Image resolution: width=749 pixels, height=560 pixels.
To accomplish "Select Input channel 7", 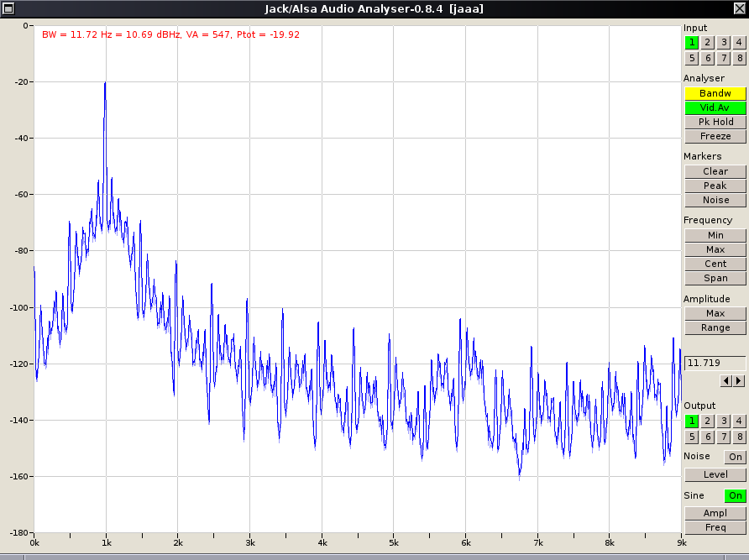I will pos(724,58).
